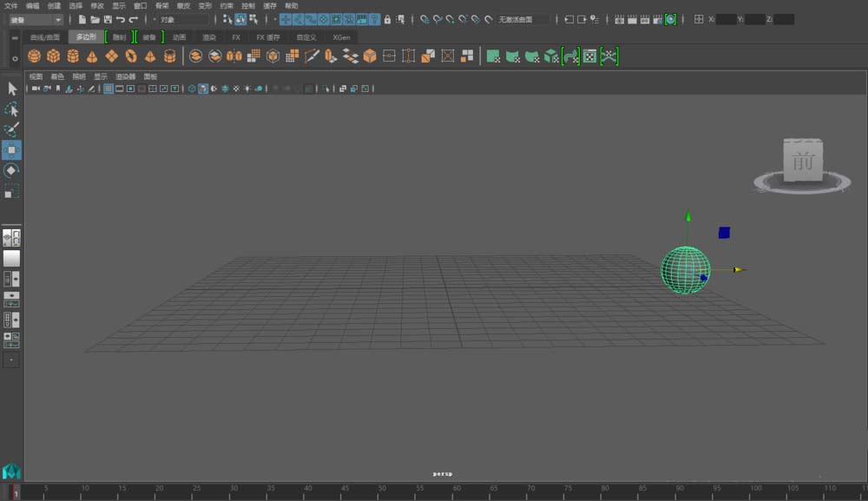
Task: Switch to the 动画 shelf tab
Action: [x=179, y=37]
